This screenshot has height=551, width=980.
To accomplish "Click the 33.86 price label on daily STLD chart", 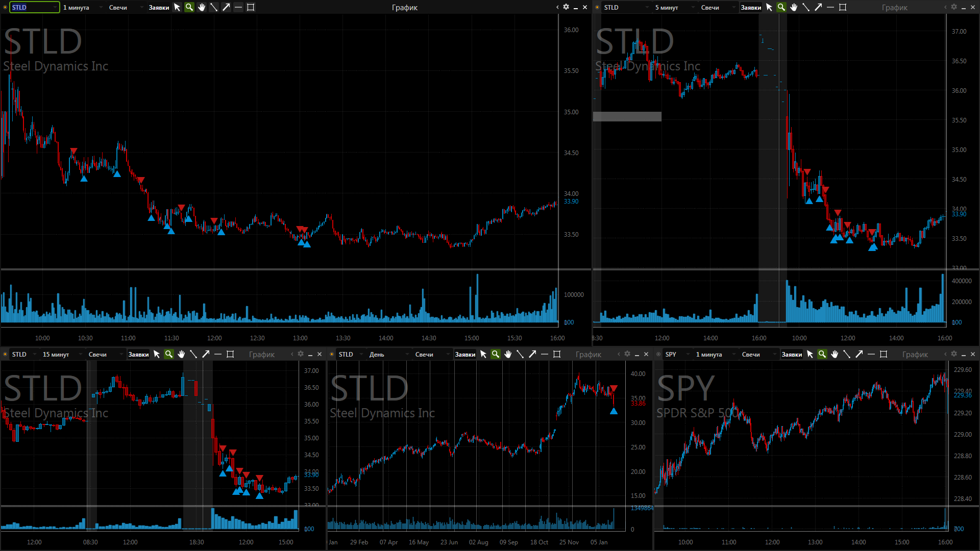I will pyautogui.click(x=638, y=404).
